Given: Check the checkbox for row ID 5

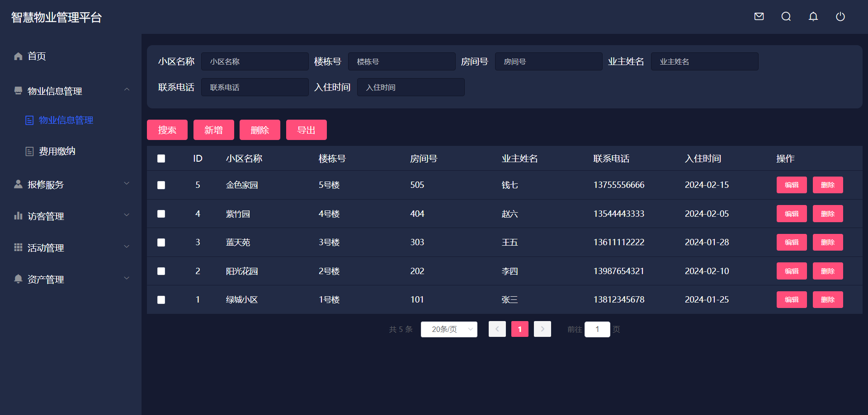Looking at the screenshot, I should (x=161, y=185).
